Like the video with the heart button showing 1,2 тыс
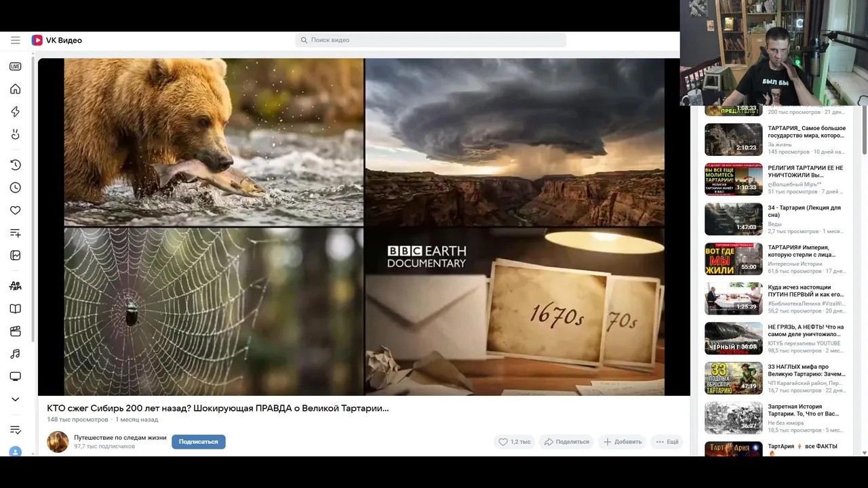 pyautogui.click(x=515, y=442)
